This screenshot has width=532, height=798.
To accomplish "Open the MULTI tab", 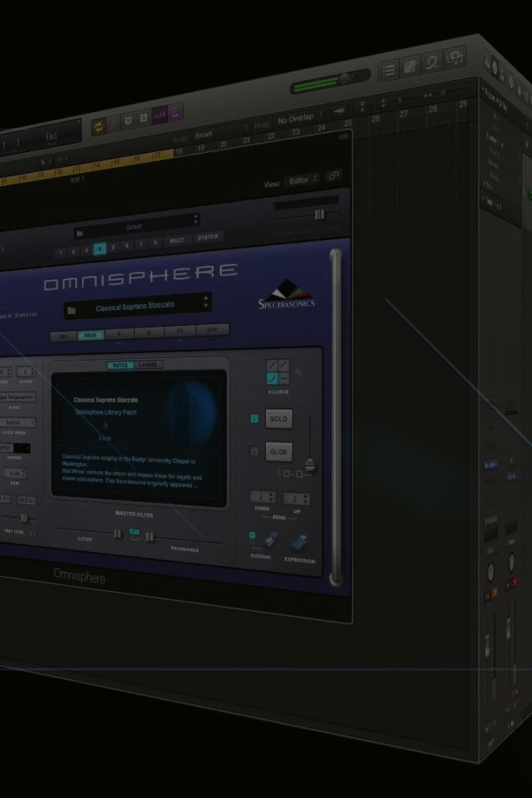I will [177, 241].
